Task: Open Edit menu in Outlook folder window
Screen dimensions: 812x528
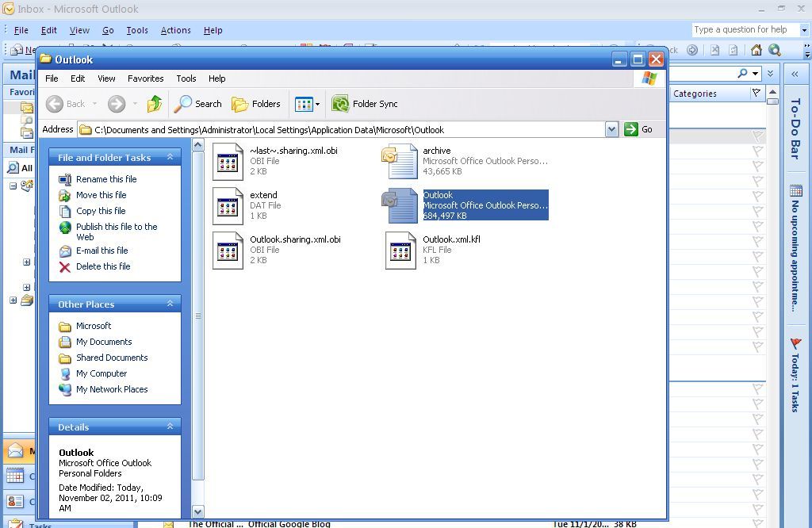Action: pos(78,78)
